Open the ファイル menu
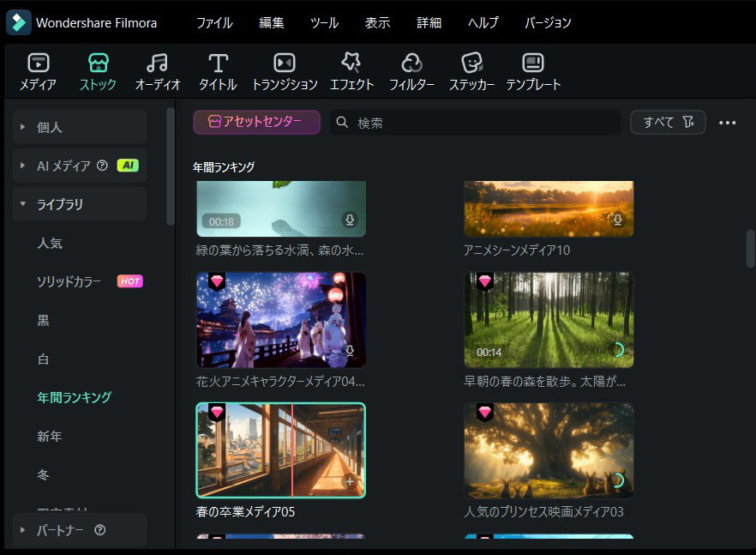The width and height of the screenshot is (756, 555). pyautogui.click(x=213, y=23)
